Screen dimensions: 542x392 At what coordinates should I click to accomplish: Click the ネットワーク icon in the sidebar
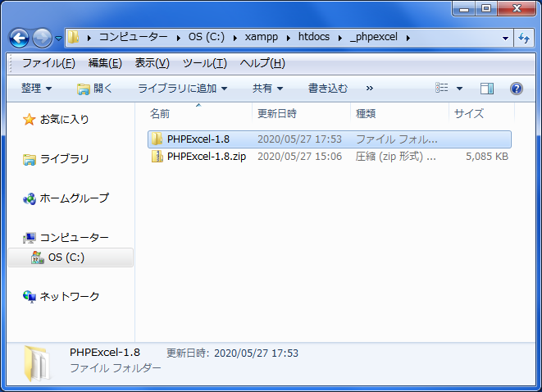point(30,297)
